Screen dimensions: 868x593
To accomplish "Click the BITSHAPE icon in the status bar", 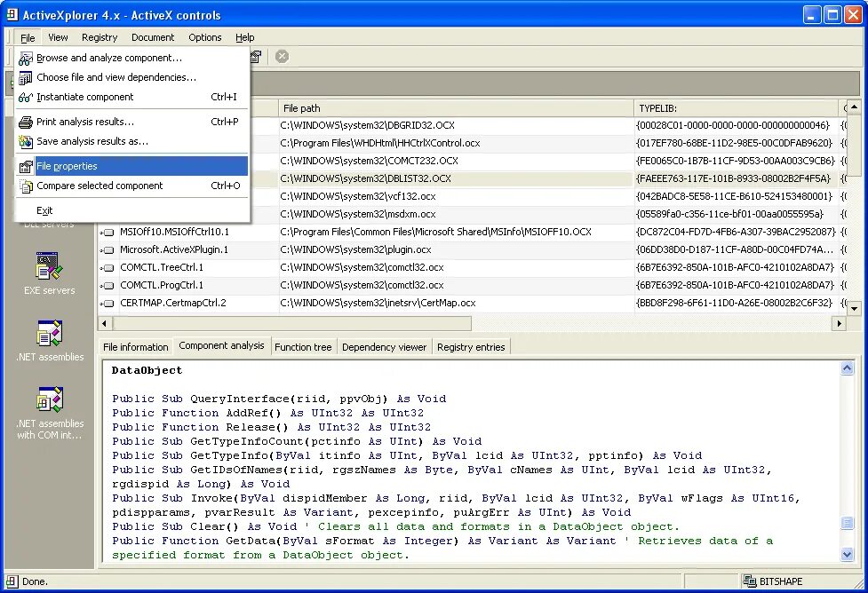I will (750, 581).
